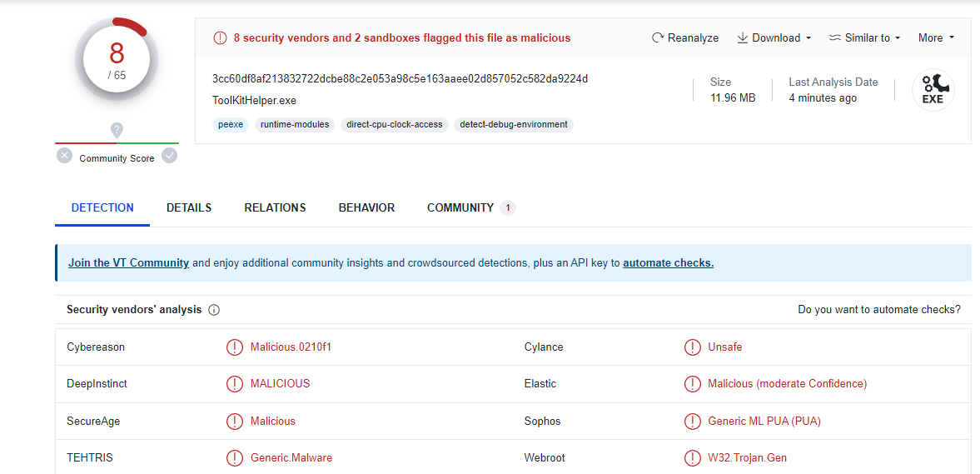Click the Join the VT Community link
Image resolution: width=980 pixels, height=474 pixels.
pos(128,263)
